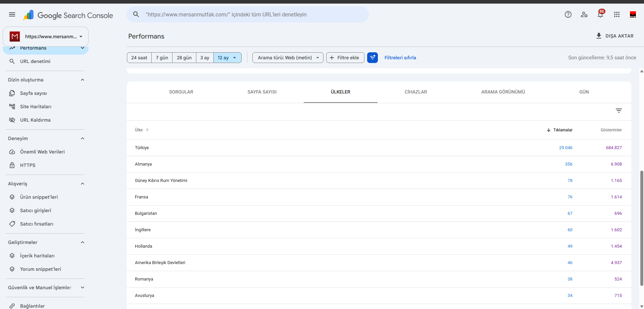Open the Google apps grid

(x=616, y=14)
